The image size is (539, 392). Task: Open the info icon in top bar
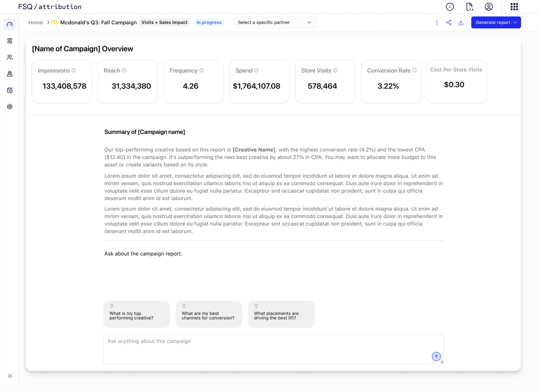(x=450, y=7)
